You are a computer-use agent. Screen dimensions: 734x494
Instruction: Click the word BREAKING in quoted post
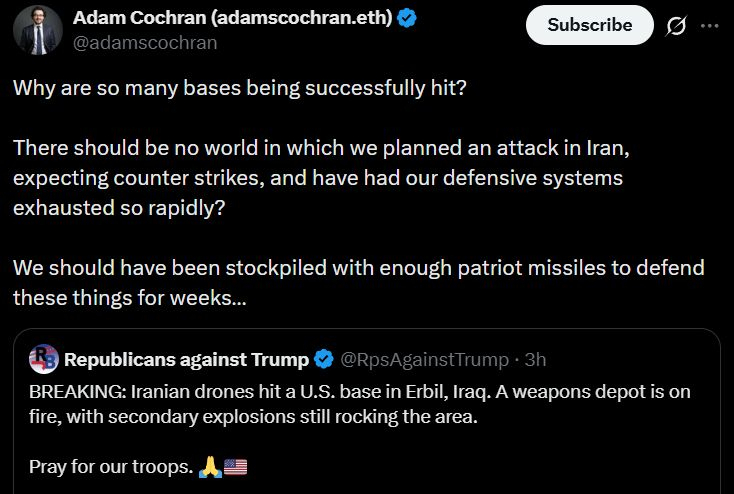click(x=68, y=391)
